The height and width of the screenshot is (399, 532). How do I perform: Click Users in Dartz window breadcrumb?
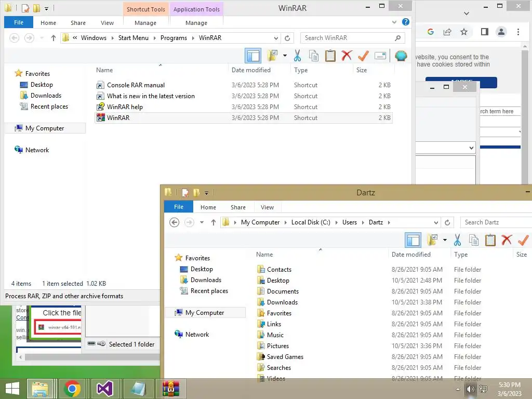click(x=350, y=222)
